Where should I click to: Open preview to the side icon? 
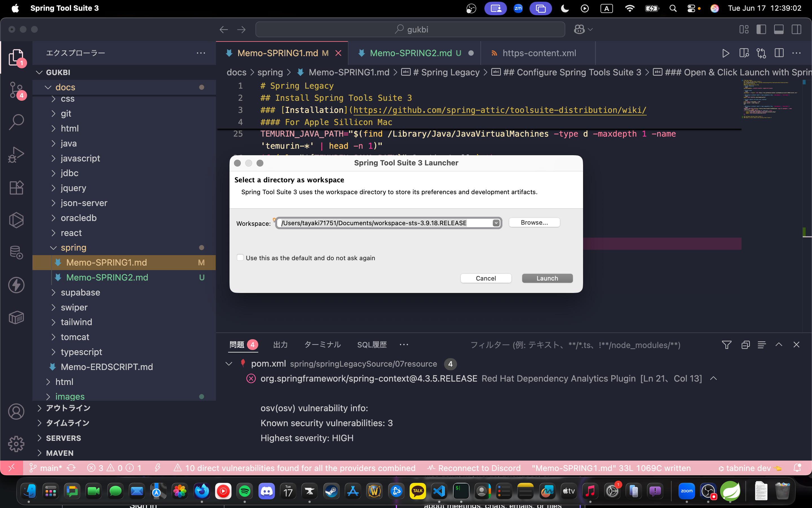[x=743, y=53]
